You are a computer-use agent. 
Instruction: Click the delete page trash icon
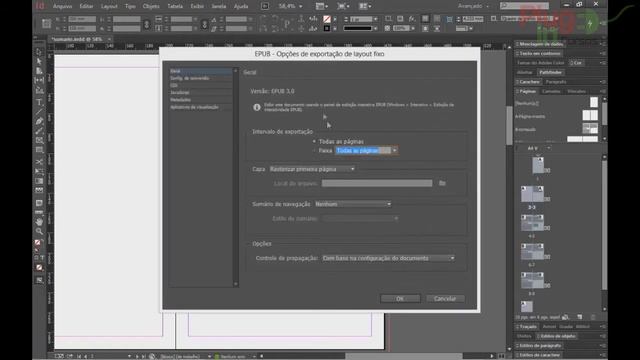click(593, 317)
